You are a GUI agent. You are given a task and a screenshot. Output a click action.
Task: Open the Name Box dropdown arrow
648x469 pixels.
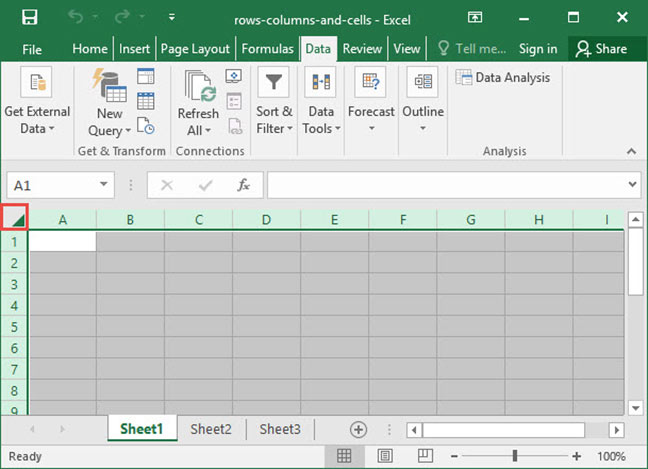(x=104, y=184)
